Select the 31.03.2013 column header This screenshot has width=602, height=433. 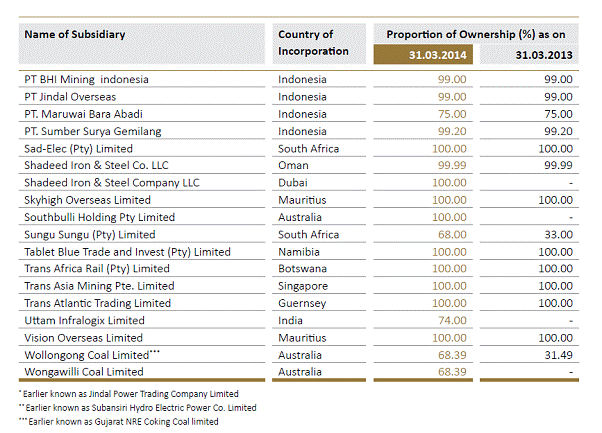pos(542,55)
